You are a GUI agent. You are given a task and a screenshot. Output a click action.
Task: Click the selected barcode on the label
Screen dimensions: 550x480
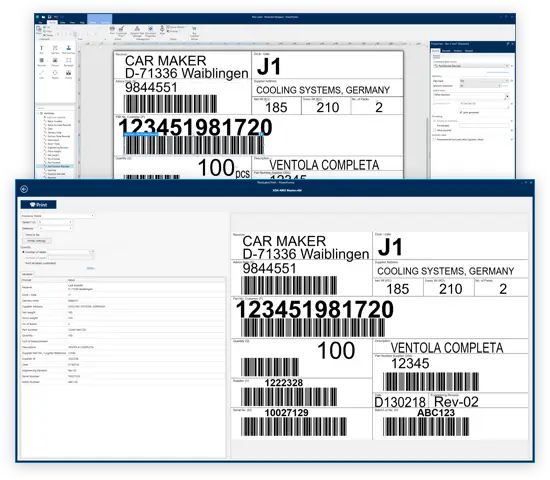pos(194,145)
